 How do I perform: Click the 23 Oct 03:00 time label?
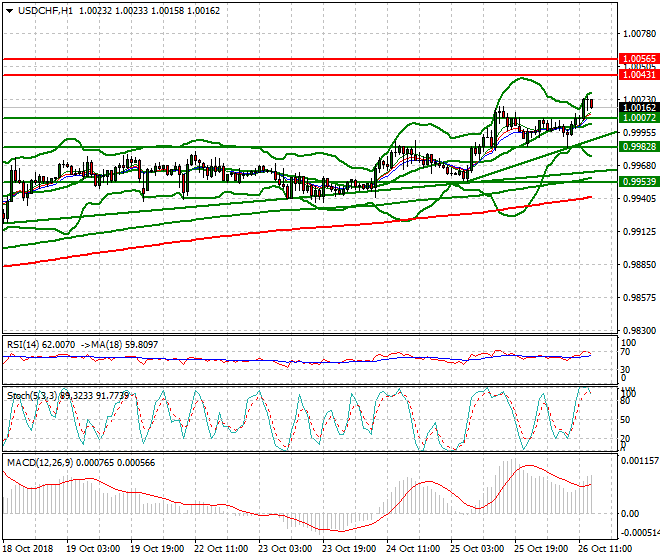pyautogui.click(x=285, y=549)
